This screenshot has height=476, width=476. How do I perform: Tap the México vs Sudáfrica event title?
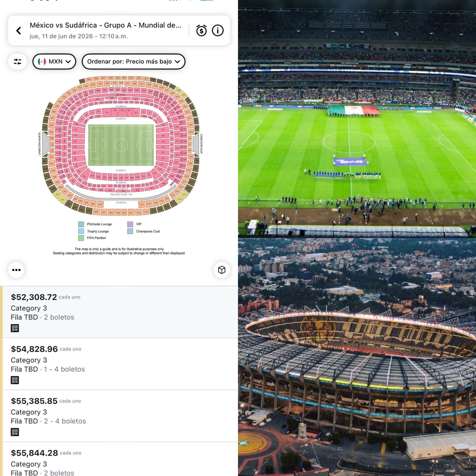(105, 25)
